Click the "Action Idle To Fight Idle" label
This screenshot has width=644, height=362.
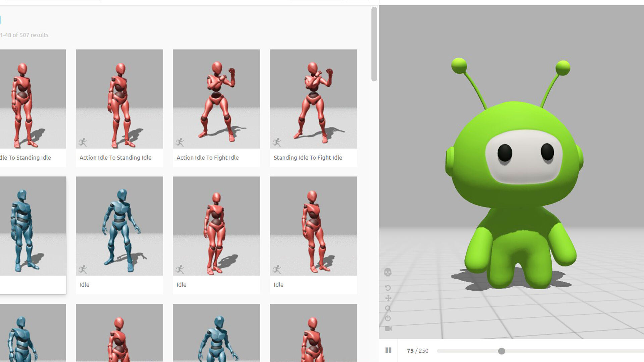[208, 158]
